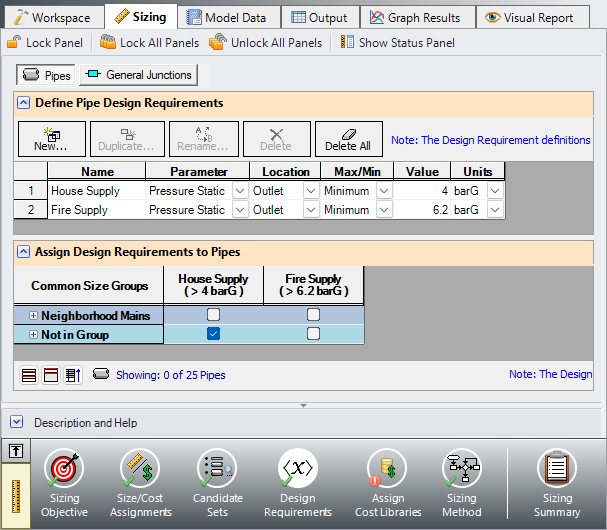Open the Sizing Objective panel
This screenshot has height=530, width=607.
point(64,482)
